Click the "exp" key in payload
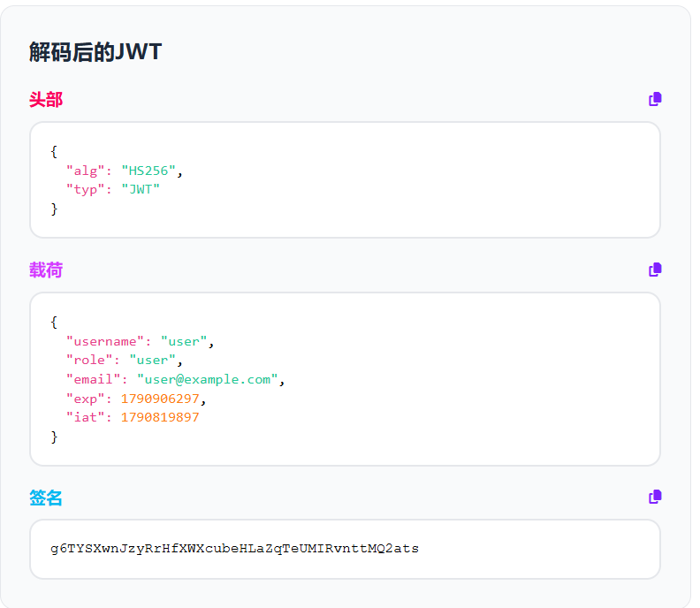This screenshot has width=700, height=608. coord(85,399)
